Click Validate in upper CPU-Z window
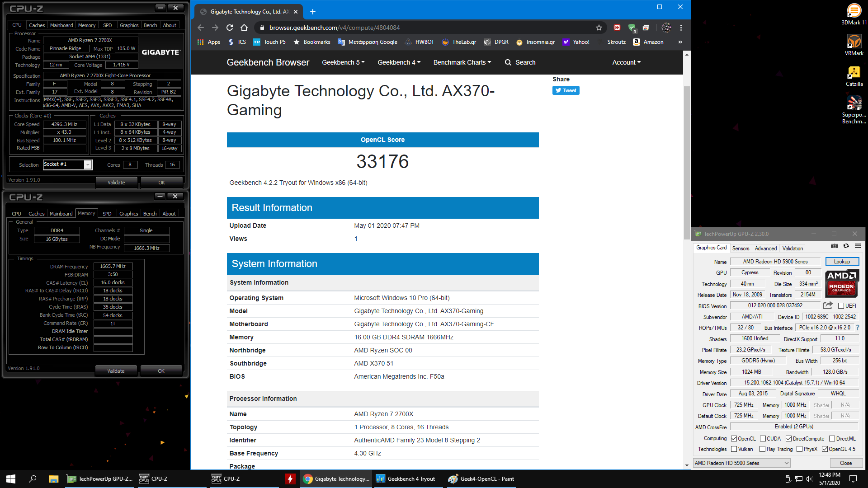This screenshot has width=868, height=488. pyautogui.click(x=116, y=183)
